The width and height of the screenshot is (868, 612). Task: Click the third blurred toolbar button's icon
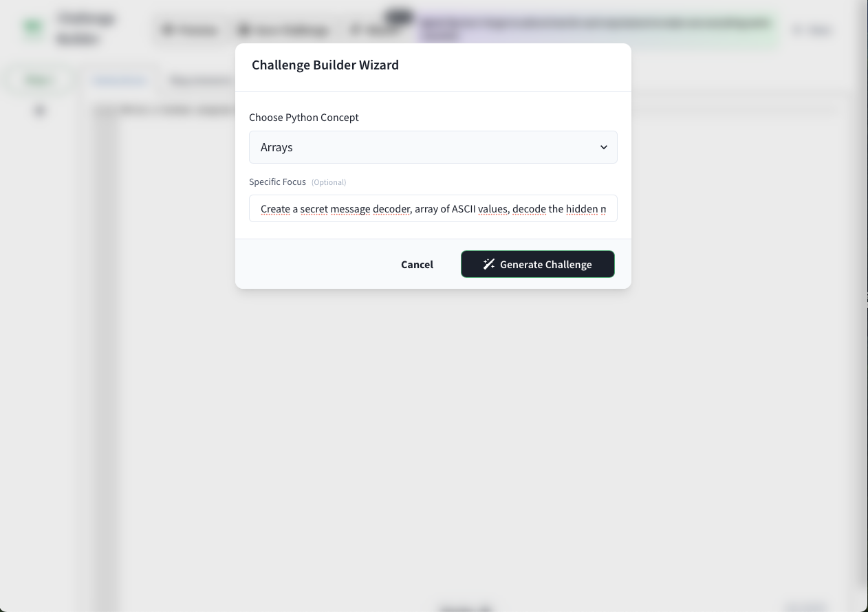coord(356,30)
